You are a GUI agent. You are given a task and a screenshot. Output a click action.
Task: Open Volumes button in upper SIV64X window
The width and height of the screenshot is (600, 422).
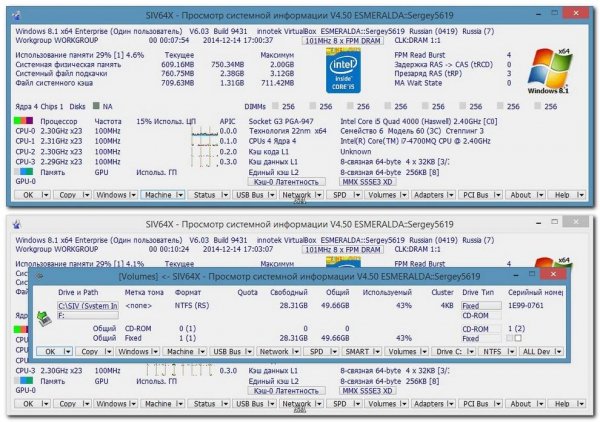click(x=382, y=195)
